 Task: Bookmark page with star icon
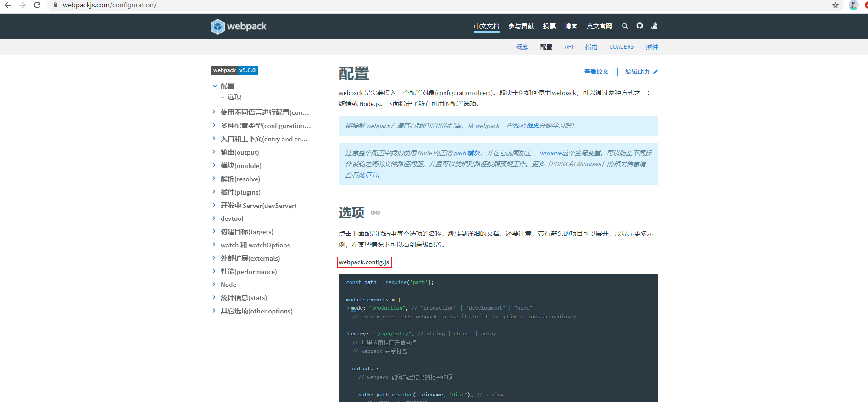tap(835, 5)
